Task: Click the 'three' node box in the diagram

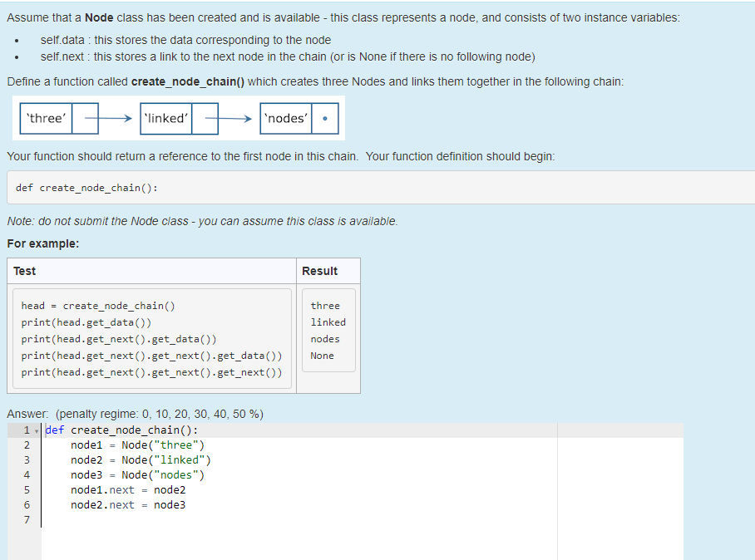Action: coord(46,118)
